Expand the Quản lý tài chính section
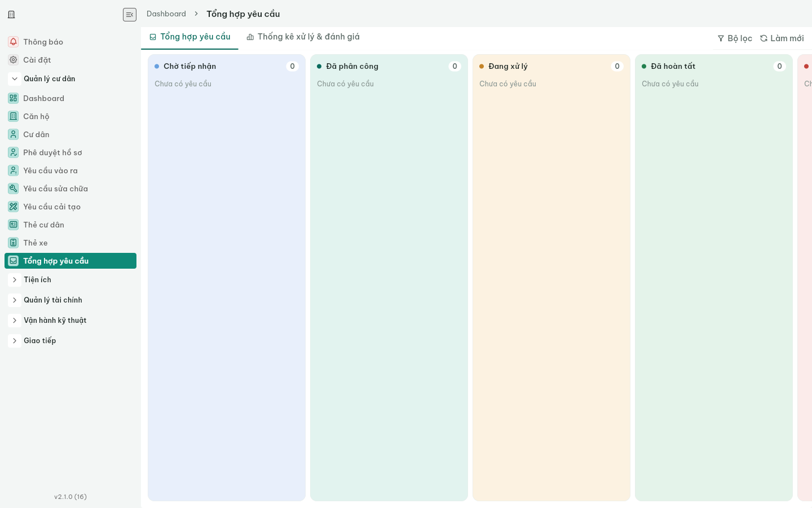Viewport: 812px width, 508px height. pyautogui.click(x=15, y=300)
